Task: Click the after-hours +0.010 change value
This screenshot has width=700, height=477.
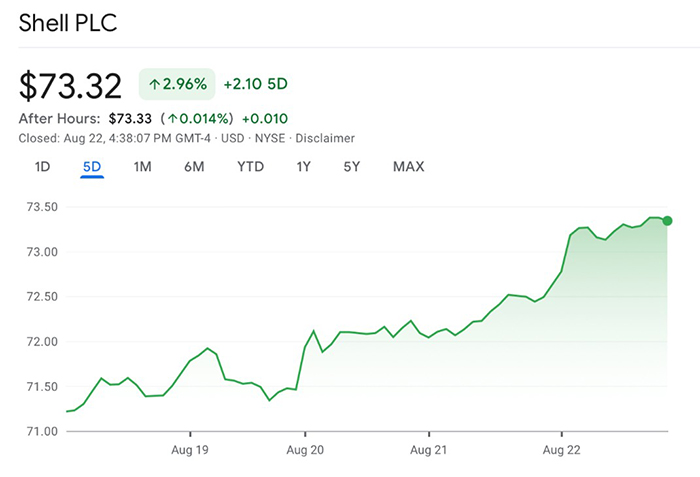Action: (265, 118)
